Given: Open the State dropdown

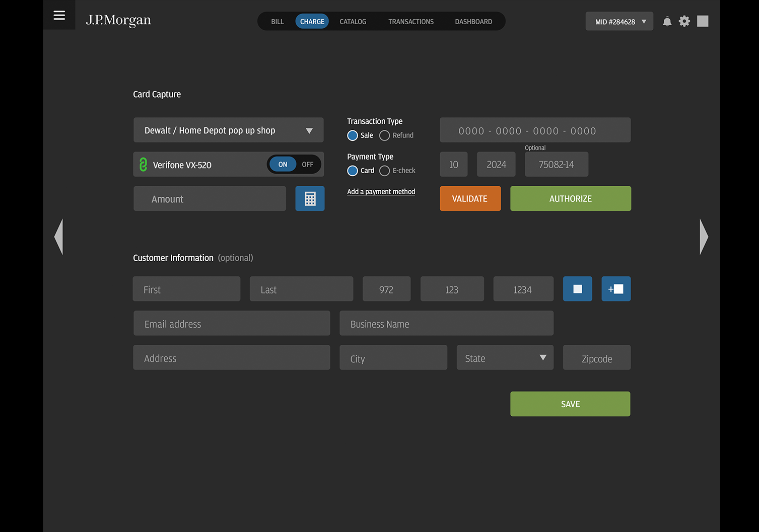Looking at the screenshot, I should [504, 357].
